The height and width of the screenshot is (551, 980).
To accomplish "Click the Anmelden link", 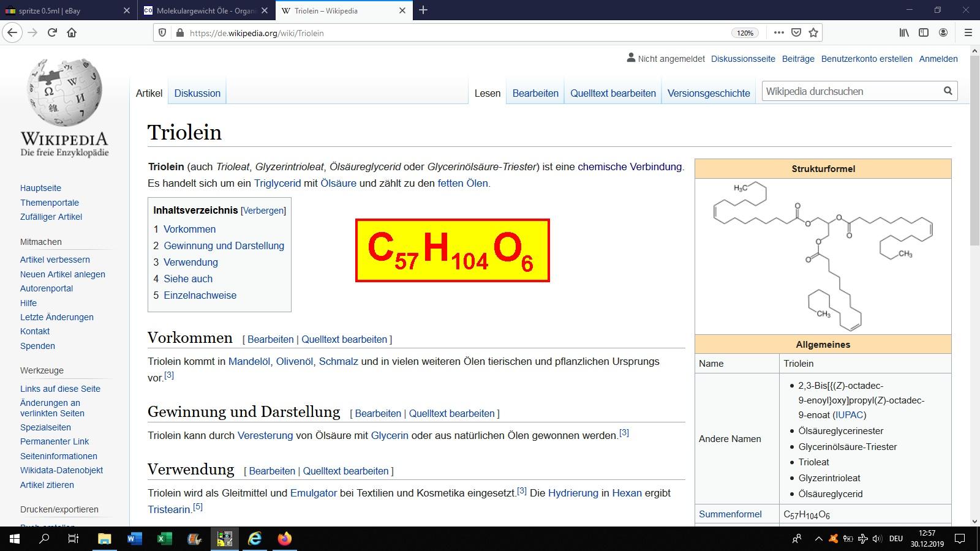I will (x=938, y=59).
